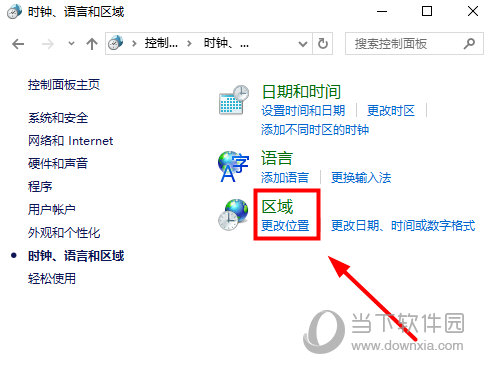The width and height of the screenshot is (488, 375).
Task: Maximize the control panel window
Action: [x=427, y=11]
